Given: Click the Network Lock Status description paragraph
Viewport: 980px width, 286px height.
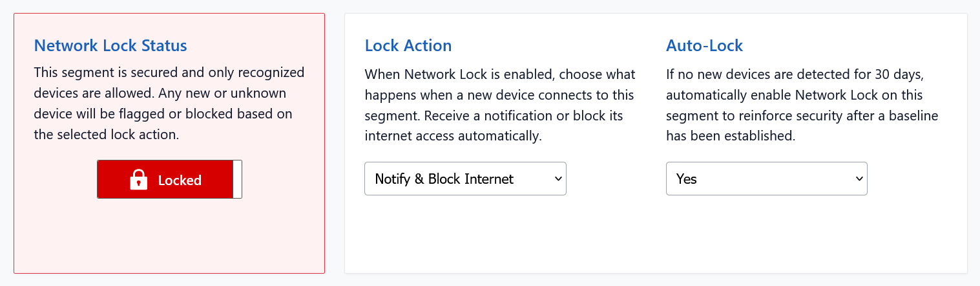Looking at the screenshot, I should tap(169, 104).
